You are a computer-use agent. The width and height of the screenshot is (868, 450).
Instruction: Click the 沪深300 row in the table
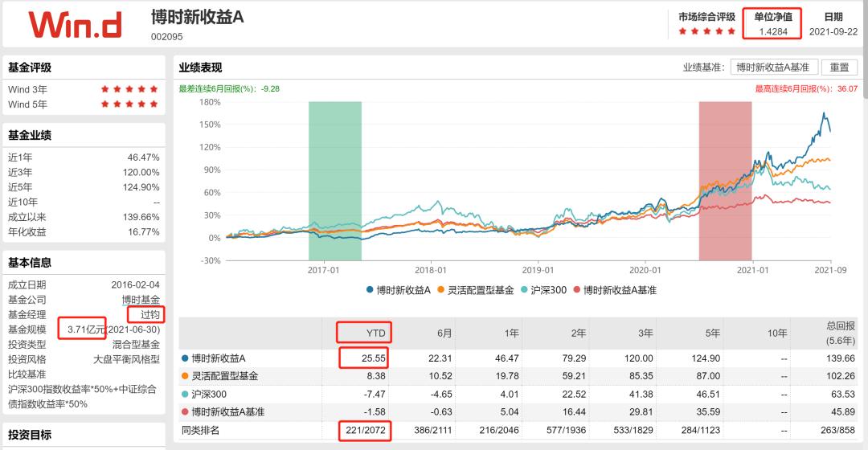pos(518,394)
